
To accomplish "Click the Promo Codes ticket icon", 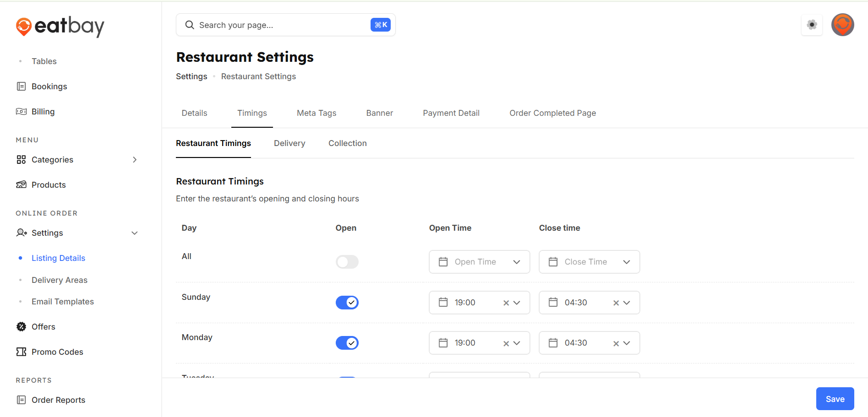I will click(21, 352).
